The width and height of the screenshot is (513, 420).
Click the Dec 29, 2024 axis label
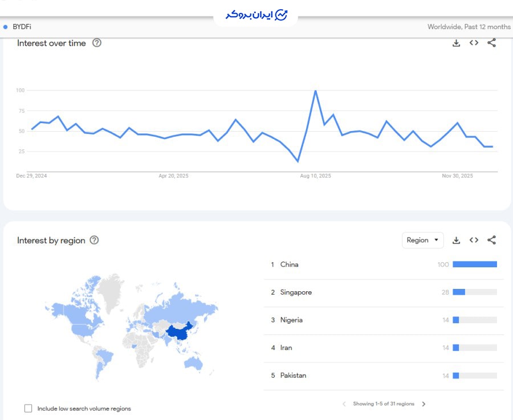[x=31, y=176]
